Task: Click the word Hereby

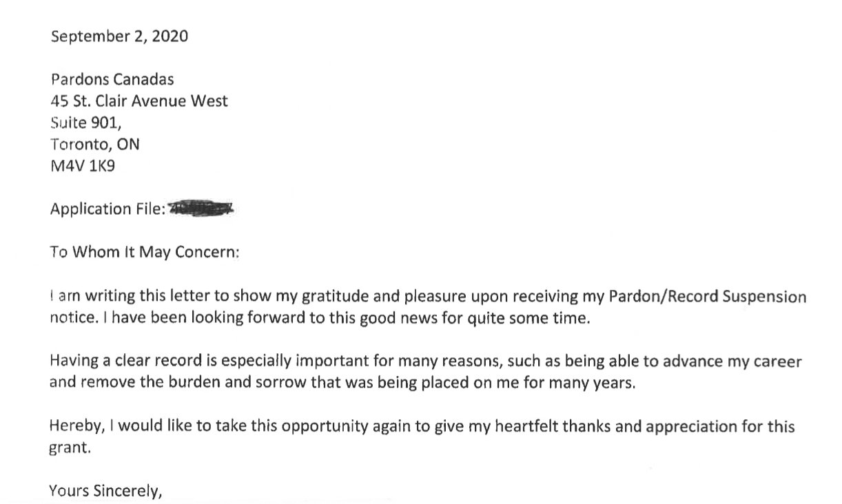Action: point(78,427)
